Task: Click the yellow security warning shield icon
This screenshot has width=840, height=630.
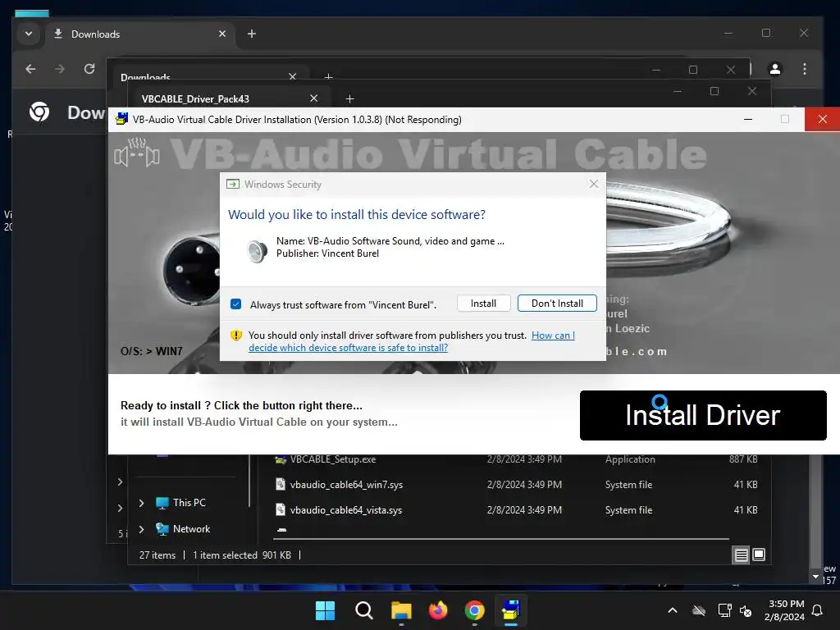Action: point(236,336)
